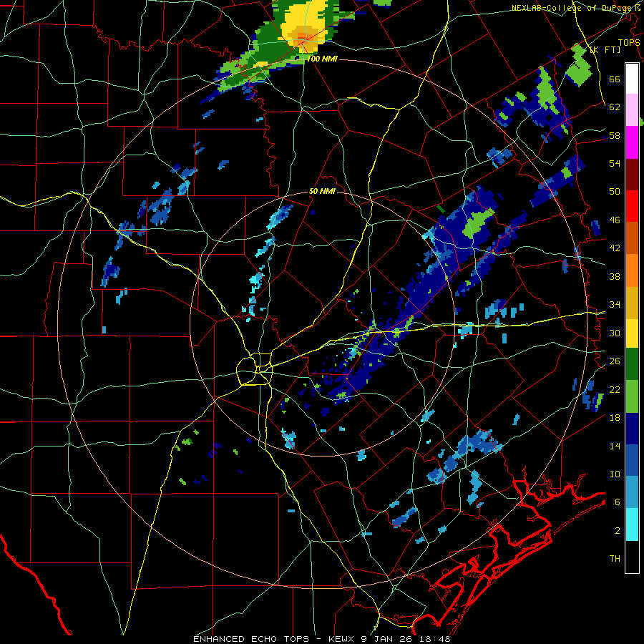The image size is (644, 644).
Task: Select the bright red legend swatch
Action: 632,207
